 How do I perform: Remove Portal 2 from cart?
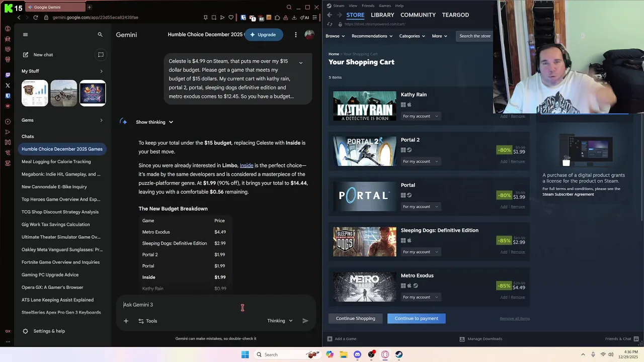(518, 161)
